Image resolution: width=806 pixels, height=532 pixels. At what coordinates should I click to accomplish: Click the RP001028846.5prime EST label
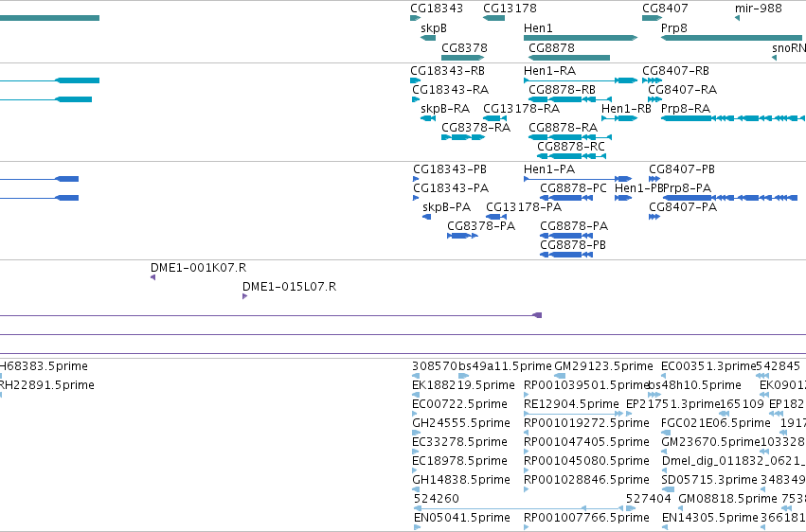click(586, 481)
